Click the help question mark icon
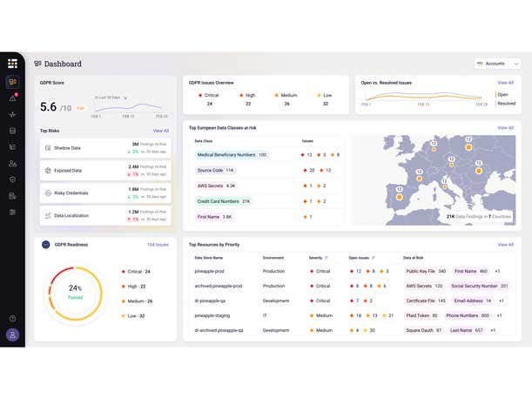This screenshot has height=399, width=532. pos(12,319)
